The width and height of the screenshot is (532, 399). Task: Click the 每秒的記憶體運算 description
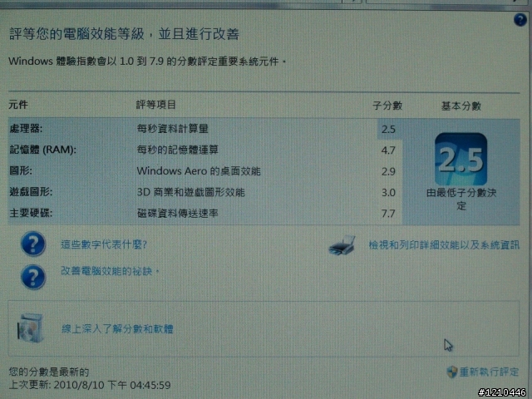pyautogui.click(x=177, y=150)
